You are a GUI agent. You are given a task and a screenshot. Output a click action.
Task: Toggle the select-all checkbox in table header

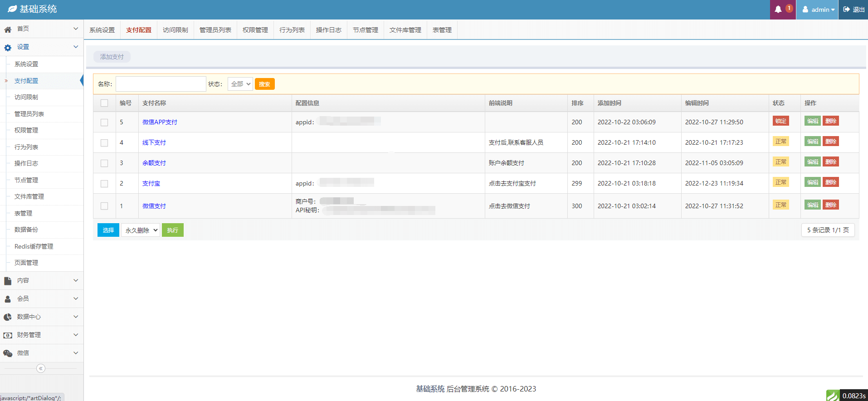[x=104, y=103]
